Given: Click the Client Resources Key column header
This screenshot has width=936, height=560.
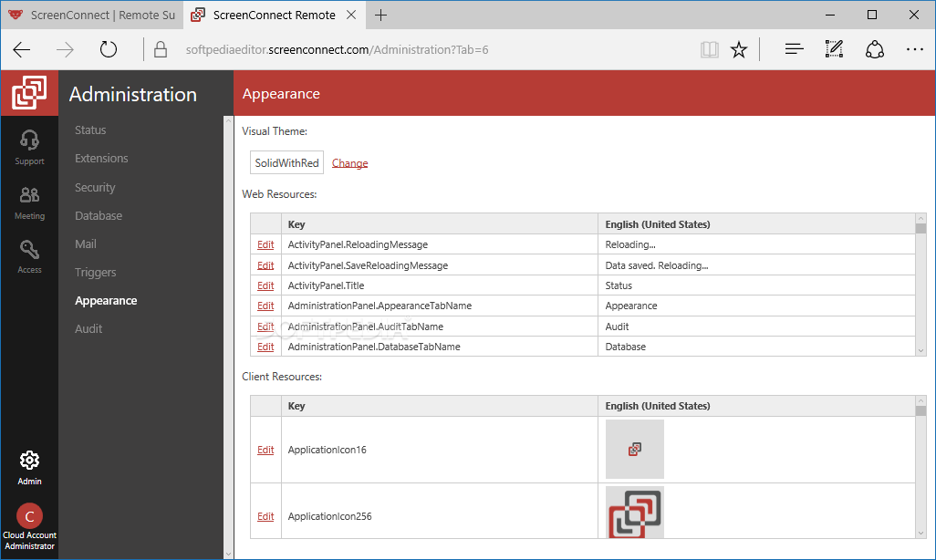Looking at the screenshot, I should coord(440,406).
